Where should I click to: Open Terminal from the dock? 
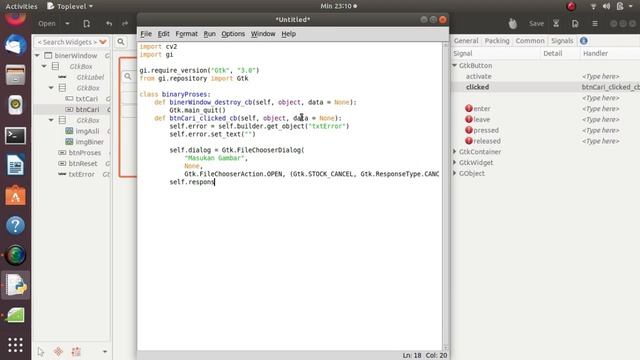pos(15,136)
